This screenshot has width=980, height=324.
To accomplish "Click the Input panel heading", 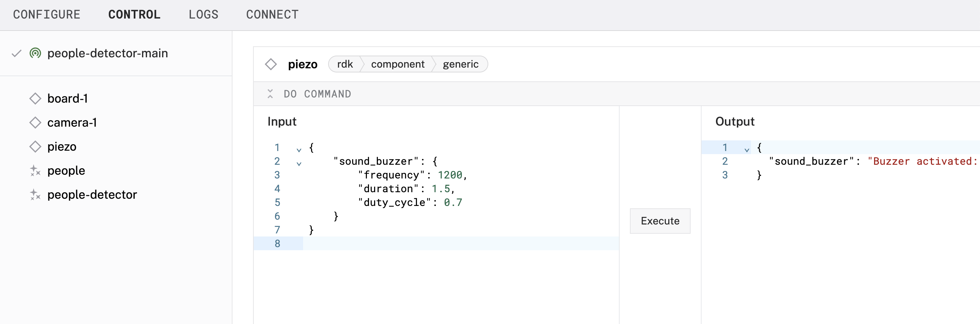I will 282,121.
